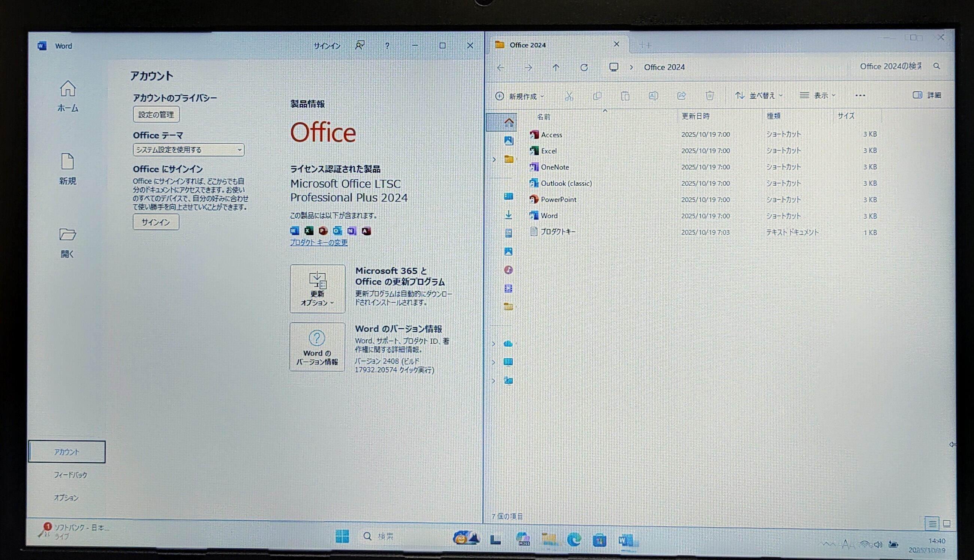The height and width of the screenshot is (560, 974).
Task: Click the delete trash icon in Explorer toolbar
Action: (x=710, y=95)
